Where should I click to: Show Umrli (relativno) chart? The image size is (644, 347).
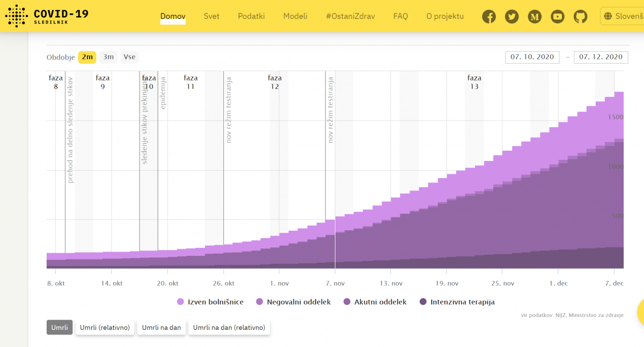click(105, 327)
